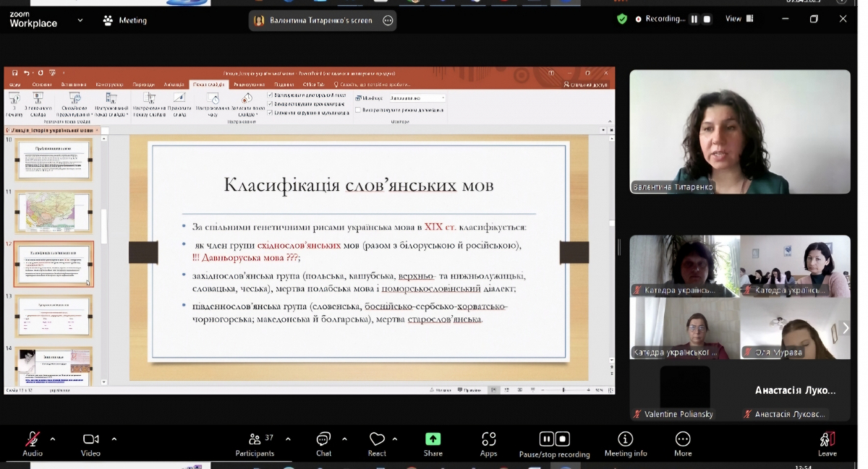This screenshot has height=469, width=868.
Task: Select slide 11 map thumbnail
Action: (x=54, y=211)
